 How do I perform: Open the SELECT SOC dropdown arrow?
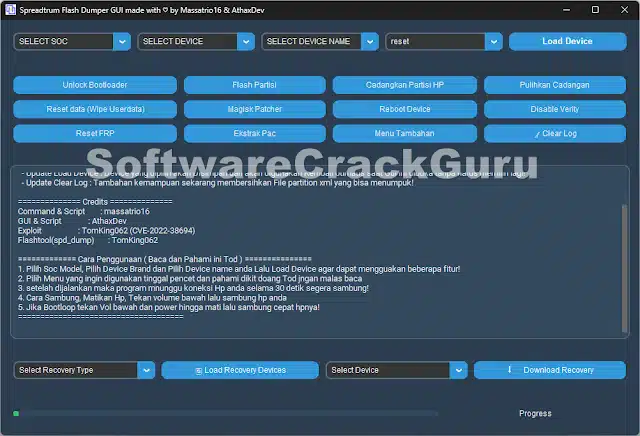pyautogui.click(x=122, y=42)
